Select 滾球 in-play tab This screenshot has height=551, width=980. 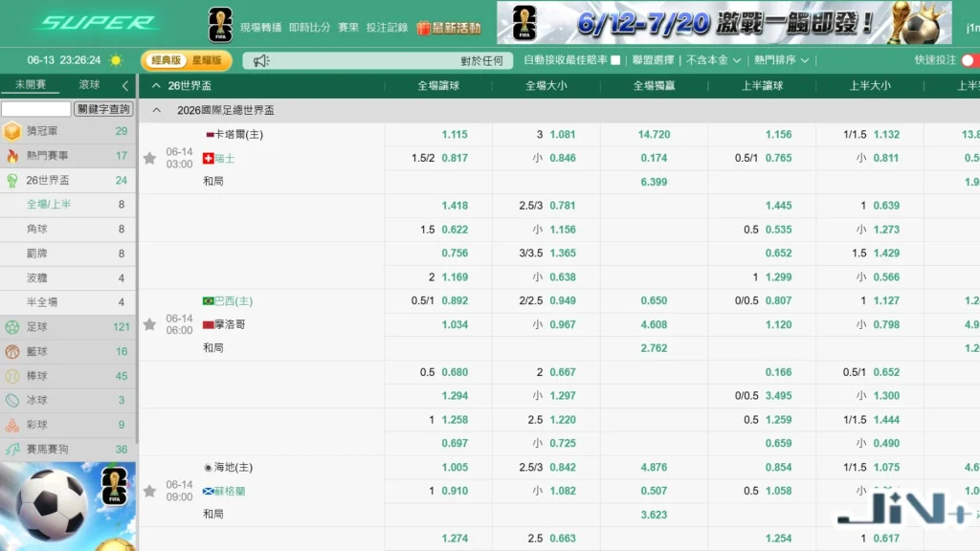point(89,85)
